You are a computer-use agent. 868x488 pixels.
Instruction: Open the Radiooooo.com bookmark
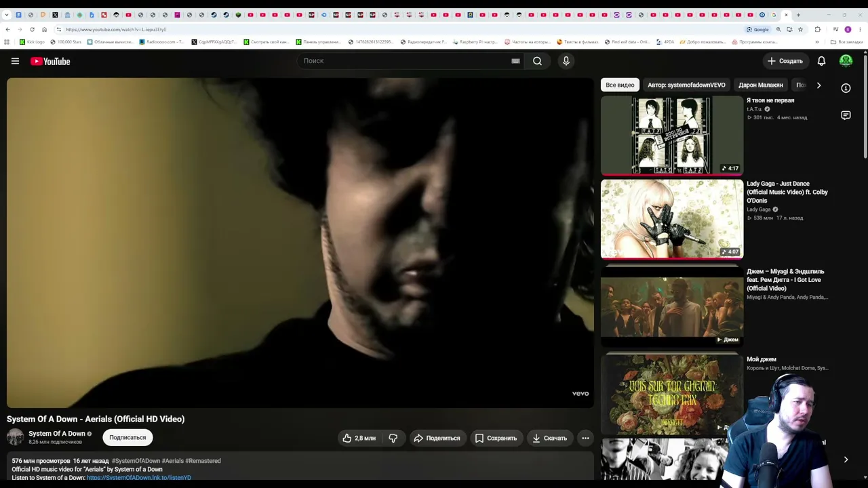162,42
